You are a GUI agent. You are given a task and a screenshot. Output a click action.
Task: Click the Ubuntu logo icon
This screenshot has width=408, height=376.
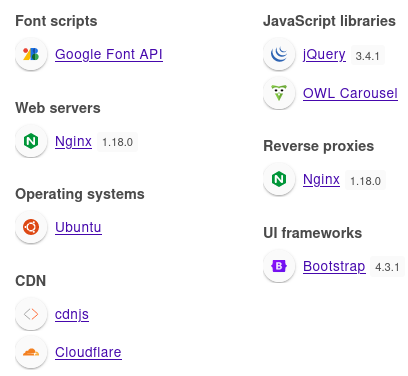(31, 227)
